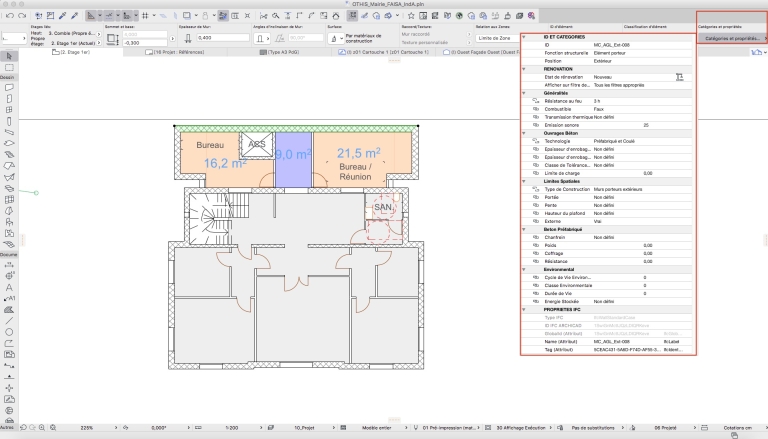Click the Undo arrow
This screenshot has height=439, width=768.
coord(9,16)
